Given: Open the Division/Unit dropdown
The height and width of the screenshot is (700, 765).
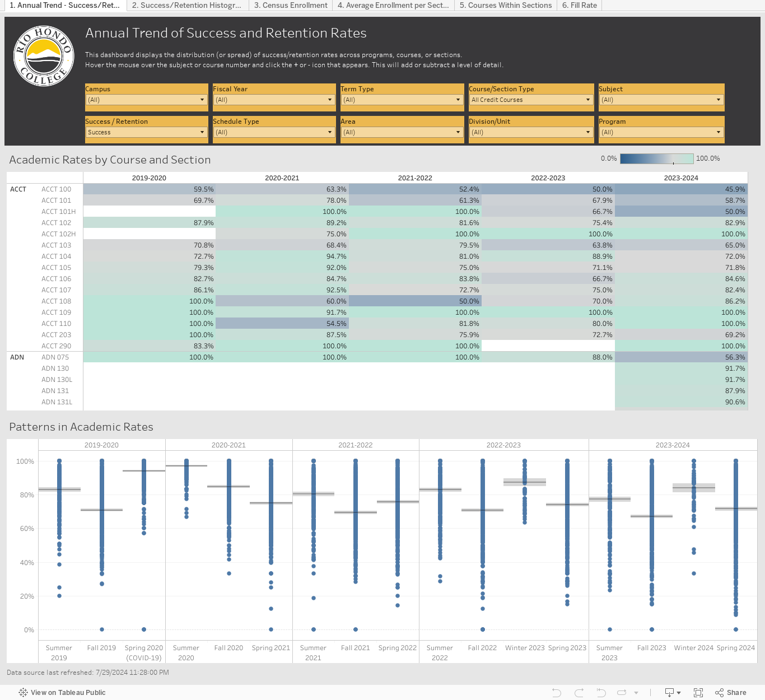Looking at the screenshot, I should 531,132.
